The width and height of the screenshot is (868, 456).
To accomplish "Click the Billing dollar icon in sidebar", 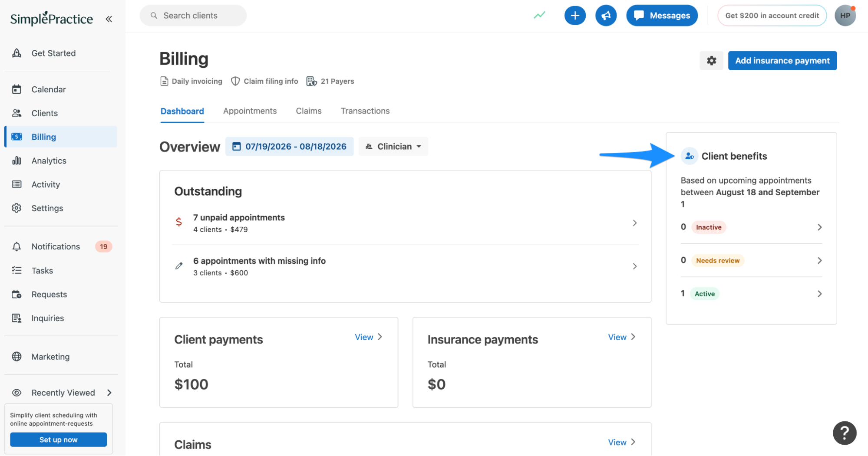I will (x=17, y=137).
